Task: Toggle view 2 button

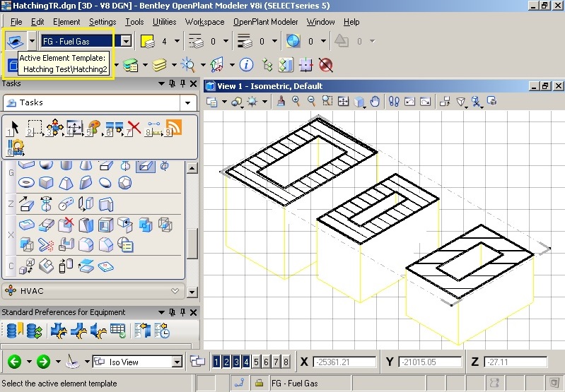Action: click(x=226, y=362)
